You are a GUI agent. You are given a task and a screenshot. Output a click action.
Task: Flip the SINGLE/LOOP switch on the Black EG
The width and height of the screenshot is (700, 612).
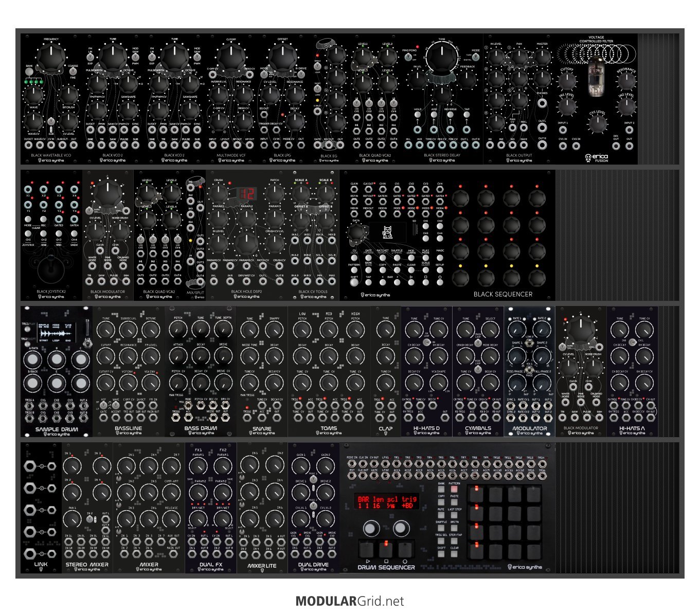click(x=318, y=67)
